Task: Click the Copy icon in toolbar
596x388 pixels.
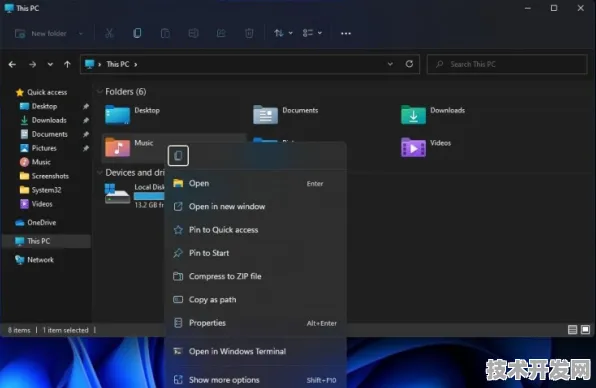Action: click(137, 33)
